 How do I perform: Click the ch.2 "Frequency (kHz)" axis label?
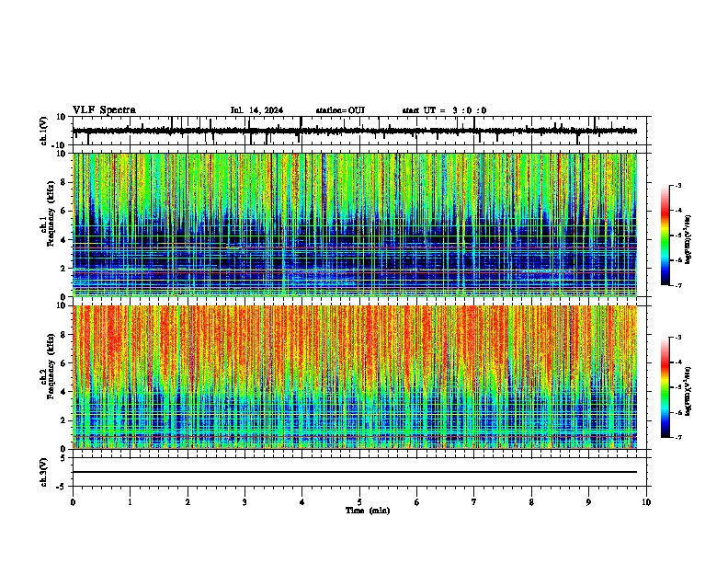pos(51,366)
